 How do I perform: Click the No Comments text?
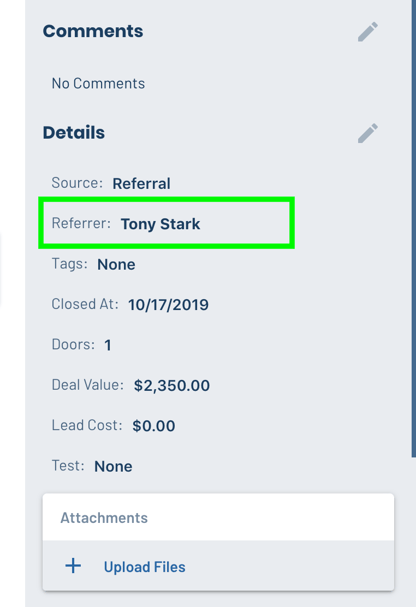[98, 83]
